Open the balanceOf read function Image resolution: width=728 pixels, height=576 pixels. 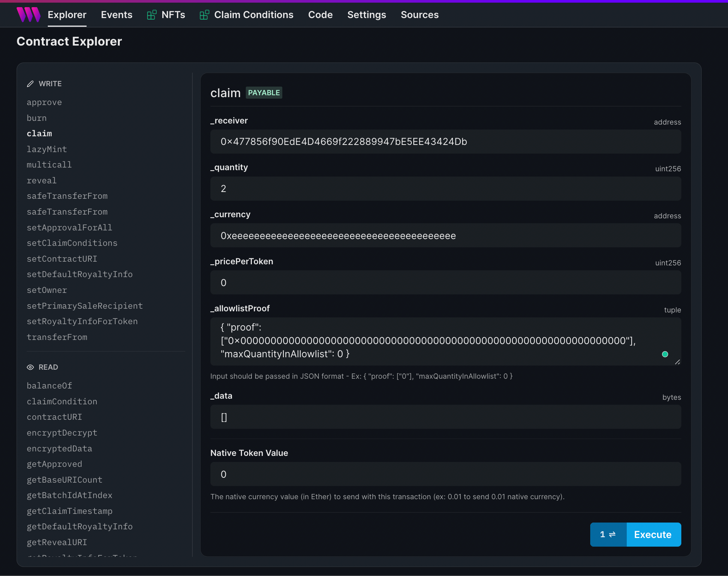tap(49, 386)
